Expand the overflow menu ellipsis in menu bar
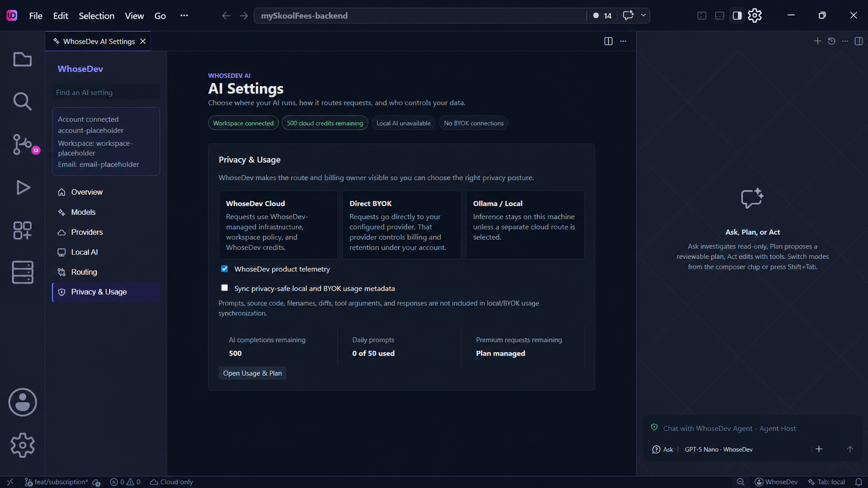 coord(184,16)
